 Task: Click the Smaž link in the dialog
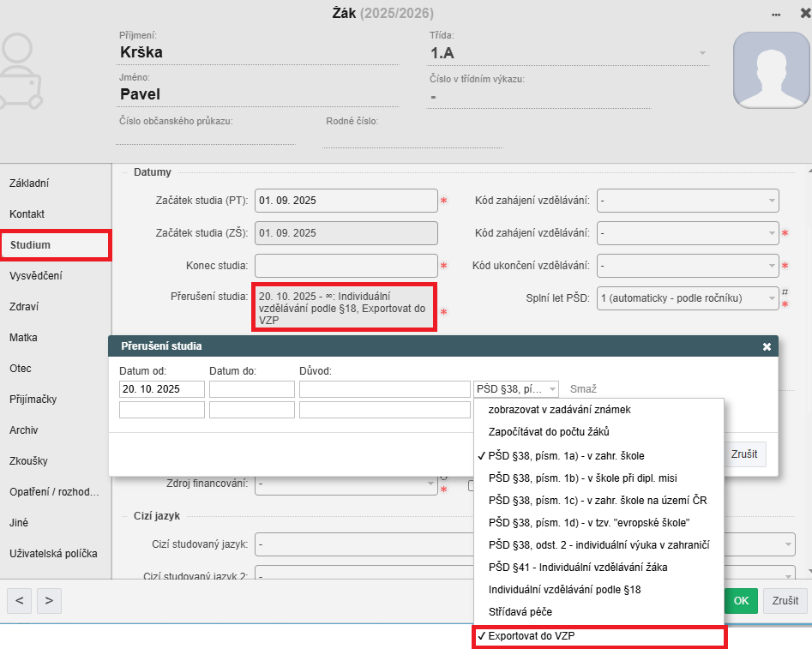click(583, 388)
